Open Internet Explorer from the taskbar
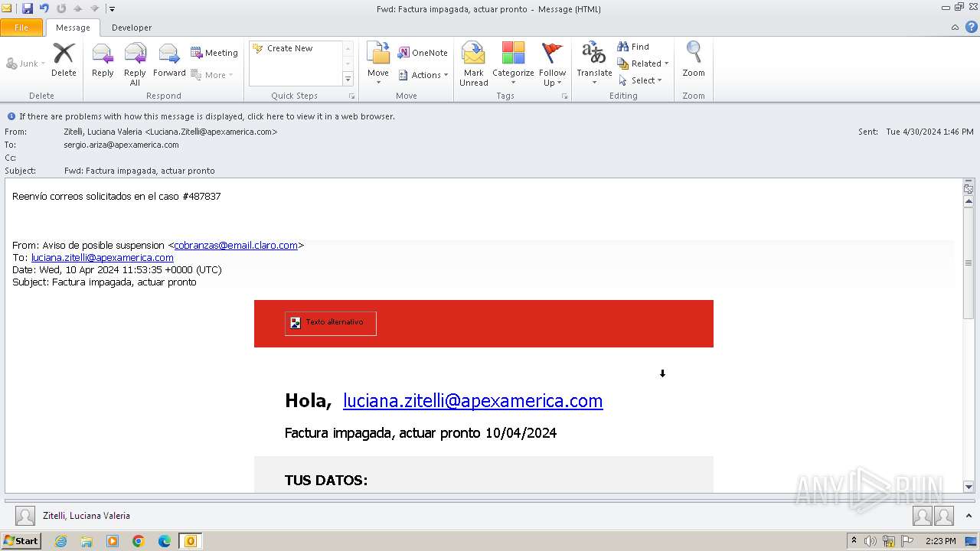 pos(60,541)
